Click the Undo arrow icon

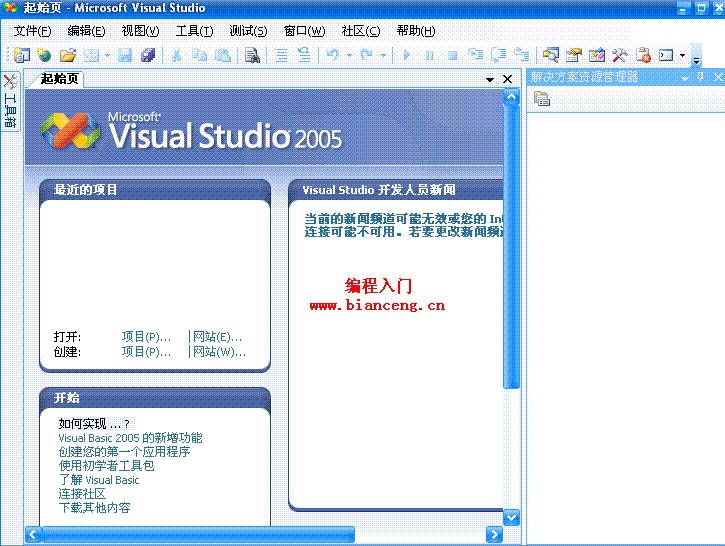332,55
